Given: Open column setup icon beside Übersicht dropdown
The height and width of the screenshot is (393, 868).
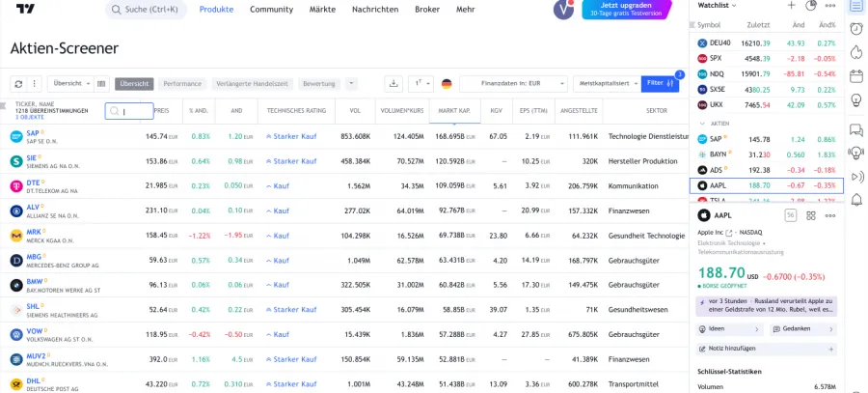Looking at the screenshot, I should tap(101, 84).
